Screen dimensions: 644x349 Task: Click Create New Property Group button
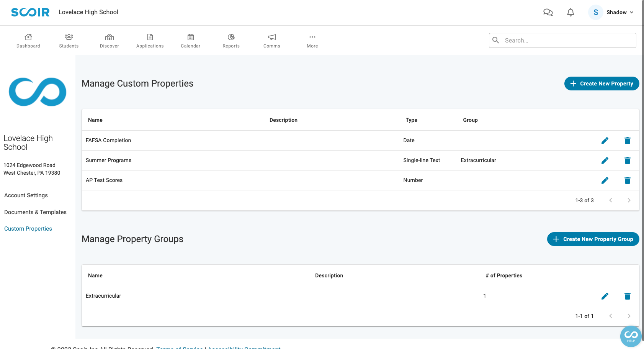(593, 239)
